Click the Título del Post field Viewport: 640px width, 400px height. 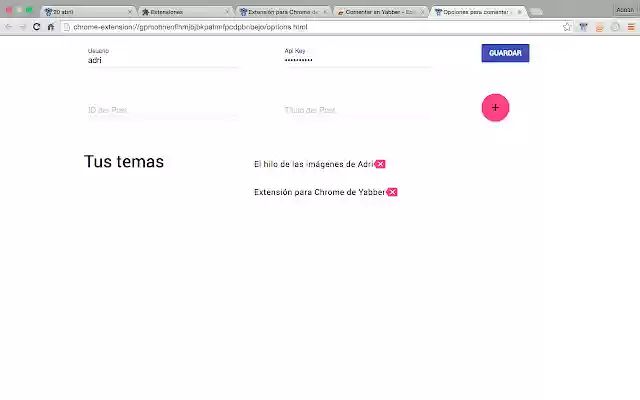click(x=359, y=110)
